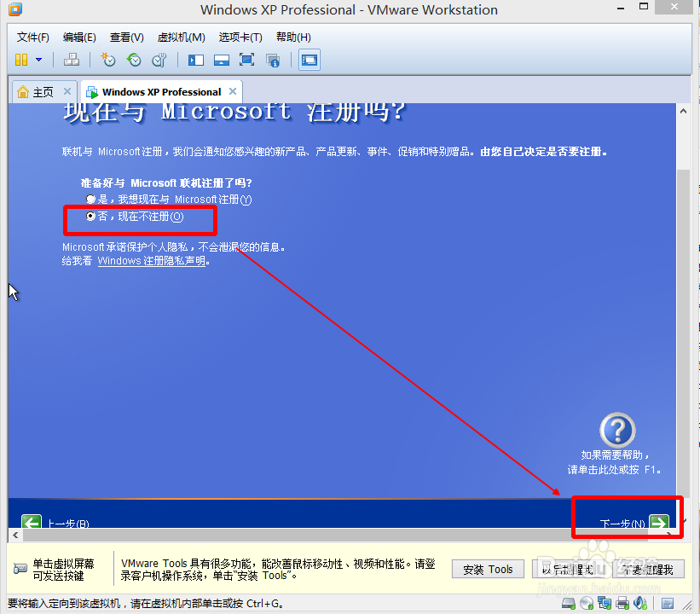Click the vertical scrollbar up arrow
This screenshot has width=700, height=614.
point(684,111)
